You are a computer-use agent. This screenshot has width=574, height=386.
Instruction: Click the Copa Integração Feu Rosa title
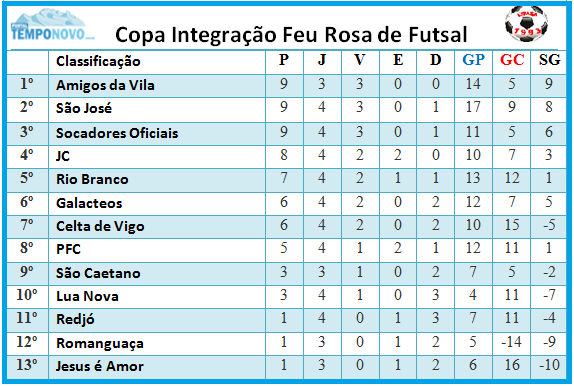click(x=291, y=35)
